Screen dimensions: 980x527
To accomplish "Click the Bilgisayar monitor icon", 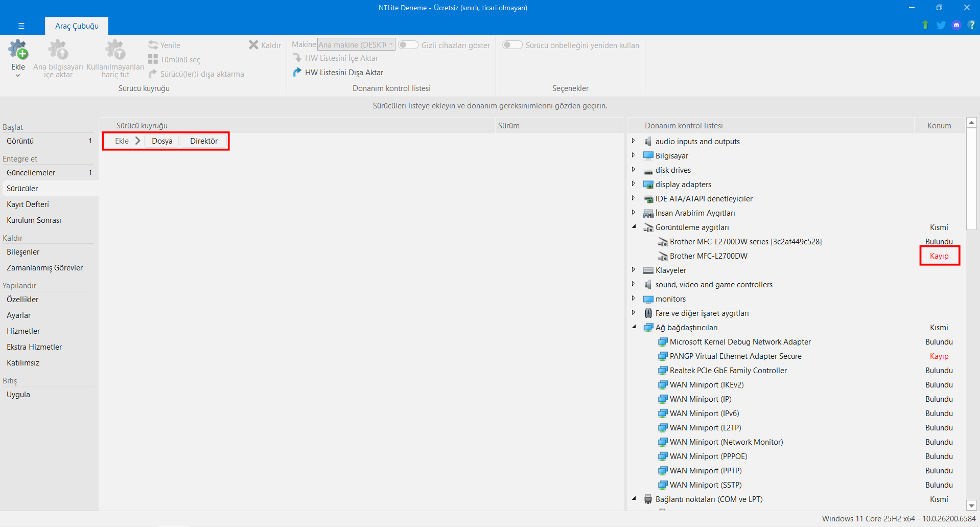I will (x=648, y=155).
